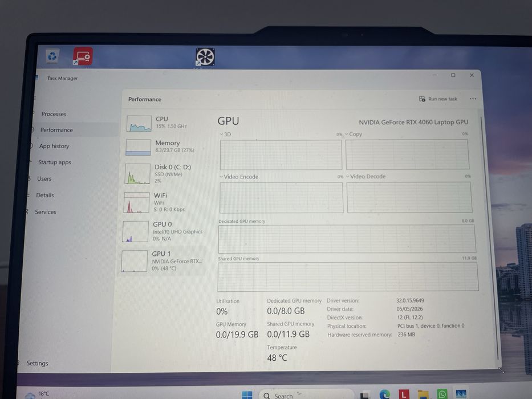The width and height of the screenshot is (532, 399).
Task: Click the Dedicated GPU memory graph
Action: point(347,238)
